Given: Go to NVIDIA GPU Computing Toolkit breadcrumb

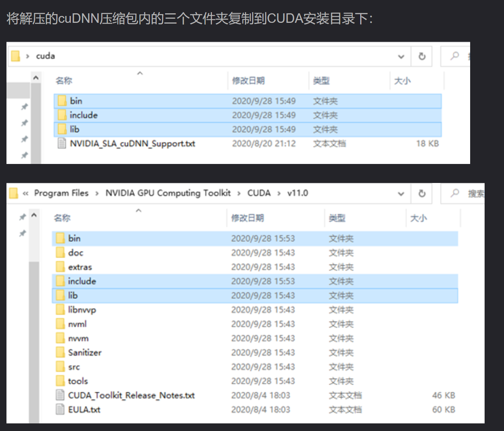Looking at the screenshot, I should click(168, 193).
